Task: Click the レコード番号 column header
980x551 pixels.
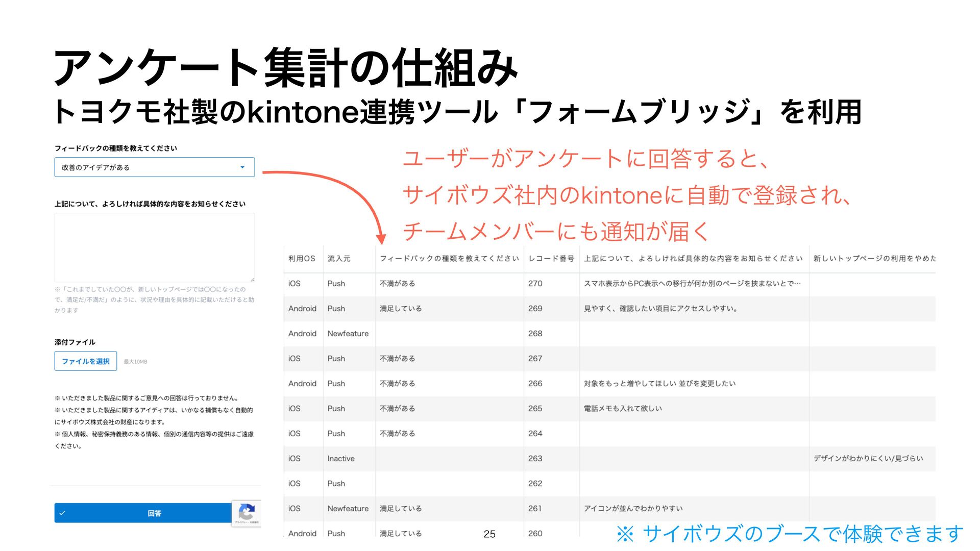Action: pyautogui.click(x=551, y=259)
